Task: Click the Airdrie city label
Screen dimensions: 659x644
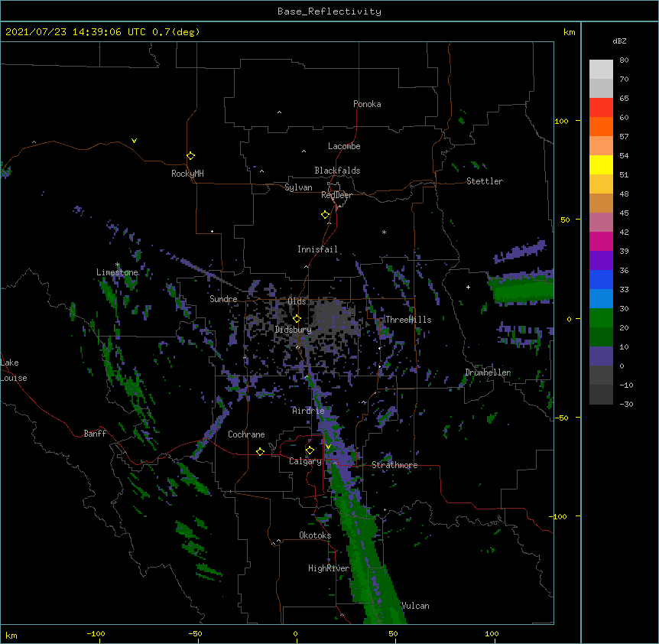Action: (309, 411)
